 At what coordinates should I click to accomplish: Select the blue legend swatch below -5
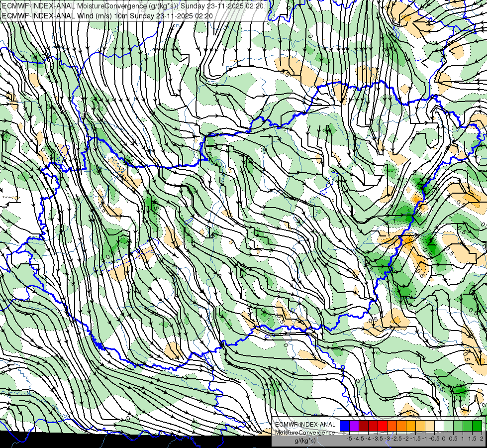pos(345,426)
